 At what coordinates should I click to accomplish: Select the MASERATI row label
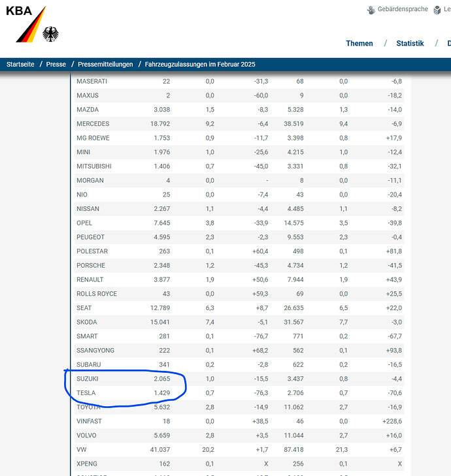click(92, 82)
